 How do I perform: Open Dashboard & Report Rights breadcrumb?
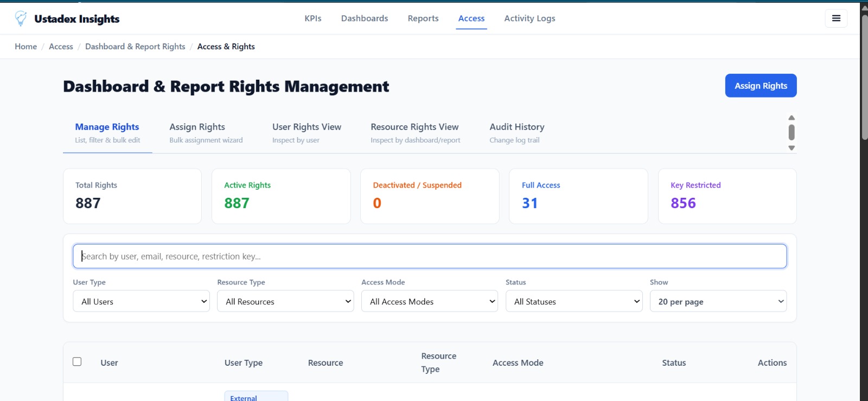135,47
